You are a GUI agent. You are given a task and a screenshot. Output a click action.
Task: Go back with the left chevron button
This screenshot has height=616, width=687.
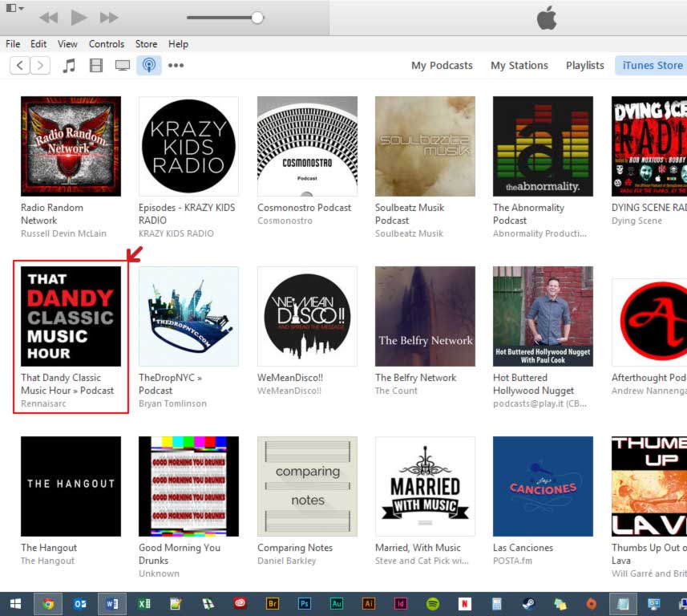click(x=20, y=65)
